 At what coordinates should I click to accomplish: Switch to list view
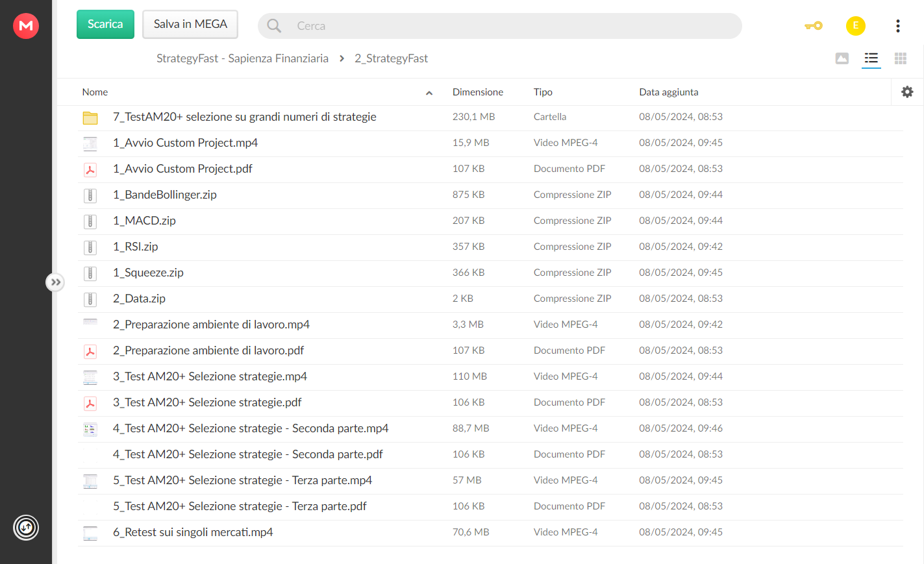tap(871, 58)
